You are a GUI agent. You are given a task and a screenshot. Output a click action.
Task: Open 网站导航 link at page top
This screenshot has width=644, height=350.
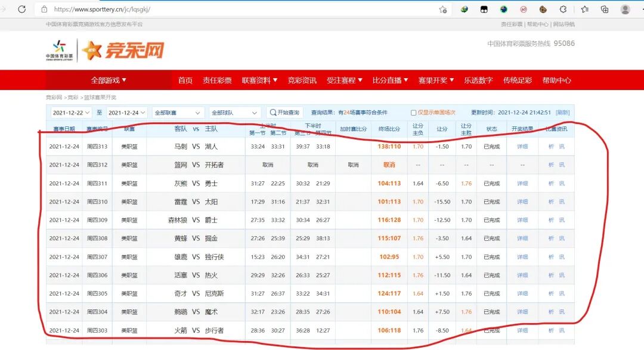pos(564,24)
